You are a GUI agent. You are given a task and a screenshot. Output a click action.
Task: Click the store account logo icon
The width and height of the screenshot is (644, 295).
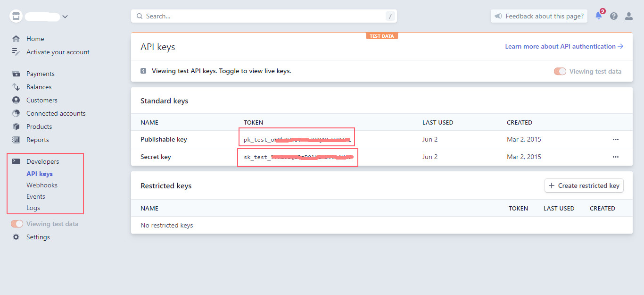pos(17,17)
